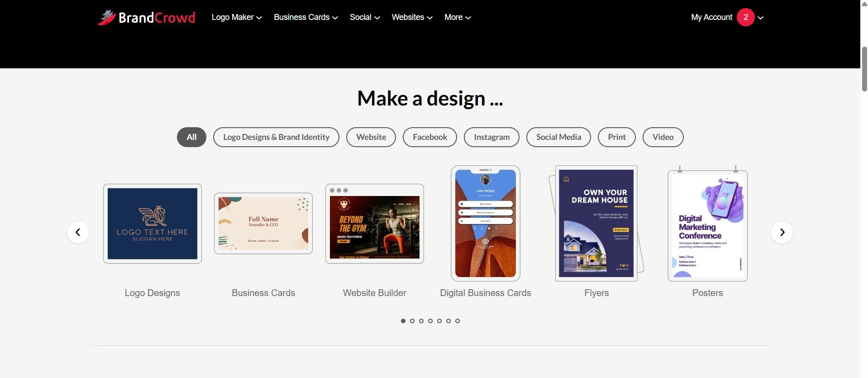Open the Business Cards thumbnail
Viewport: 868px width, 378px height.
(x=263, y=223)
